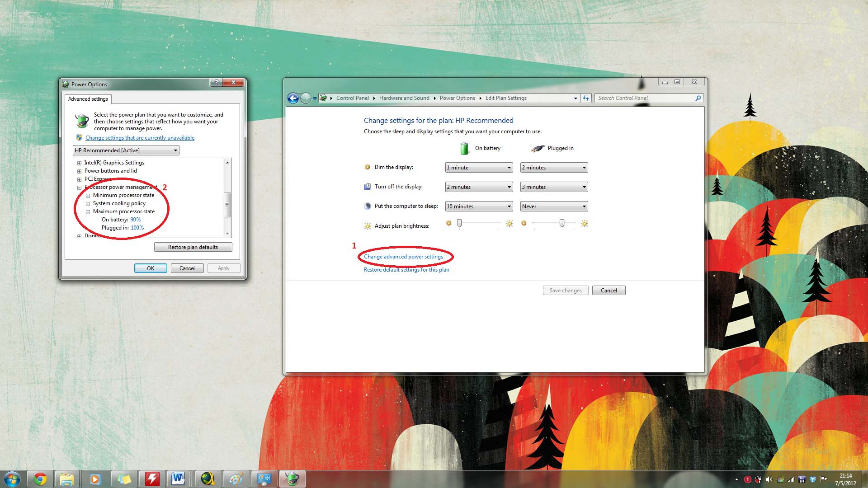Collapse Maximum processor state node
The image size is (868, 488).
point(88,212)
